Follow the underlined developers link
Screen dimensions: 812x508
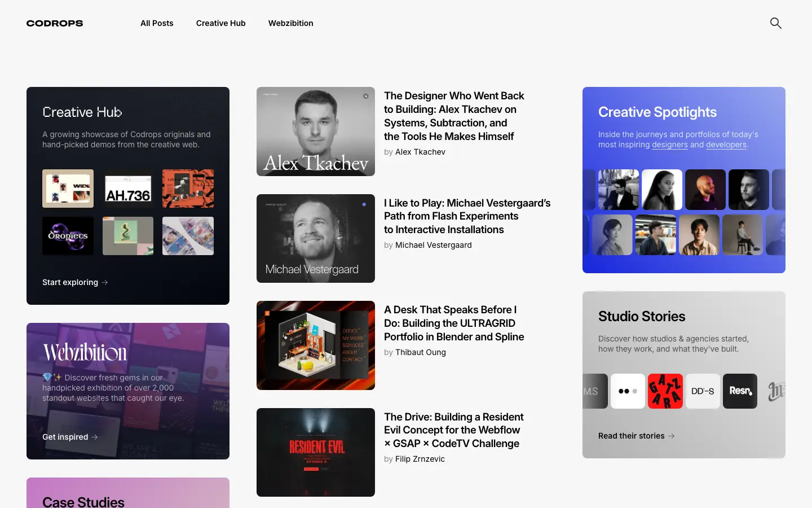tap(726, 144)
